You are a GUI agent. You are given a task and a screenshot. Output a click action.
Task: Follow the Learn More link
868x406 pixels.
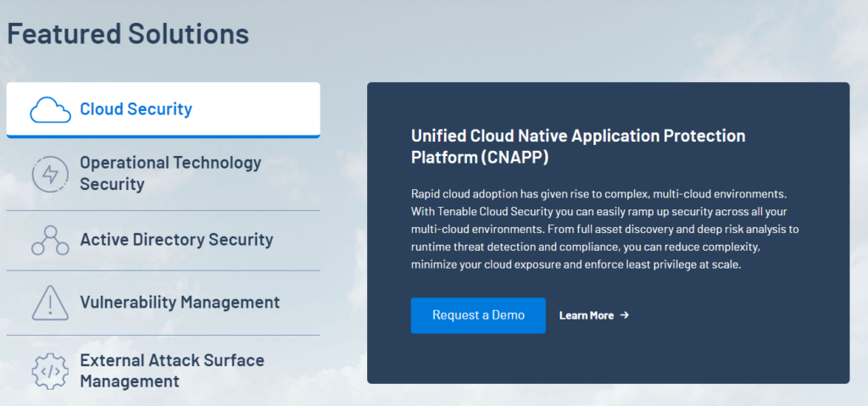[594, 315]
